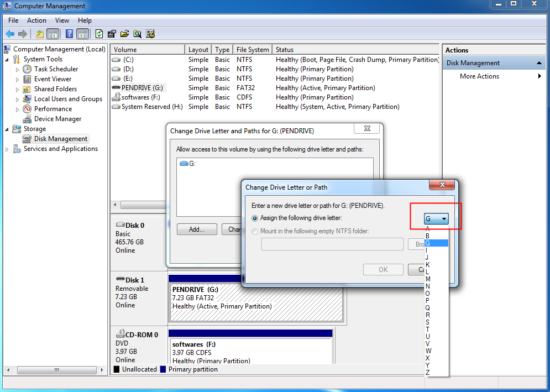Expand More Actions submenu arrow
The image size is (550, 392).
click(x=539, y=76)
